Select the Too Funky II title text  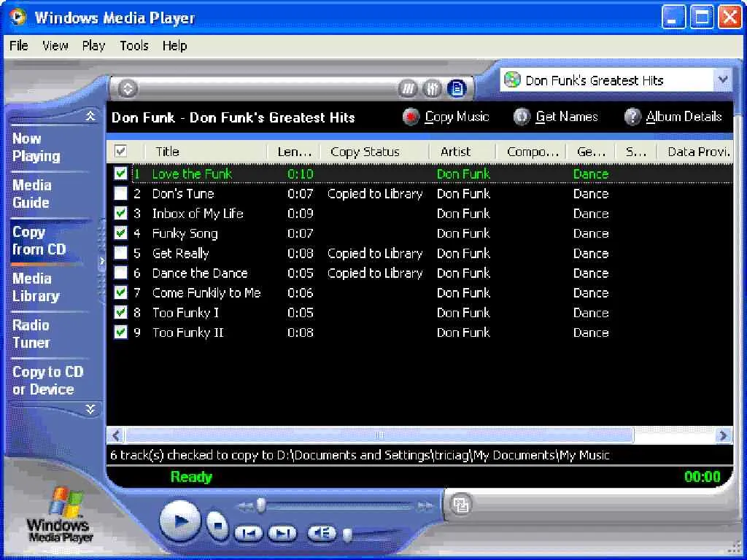187,332
